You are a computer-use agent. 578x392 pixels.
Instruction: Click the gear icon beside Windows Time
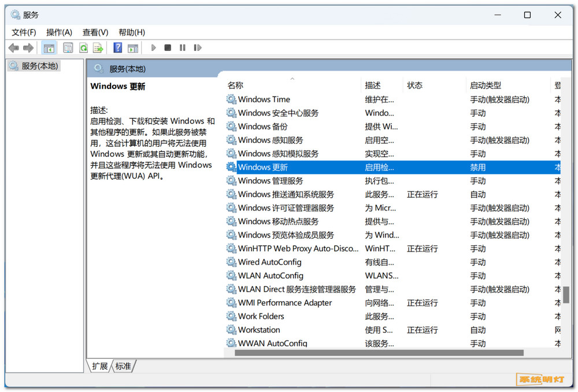(x=231, y=99)
